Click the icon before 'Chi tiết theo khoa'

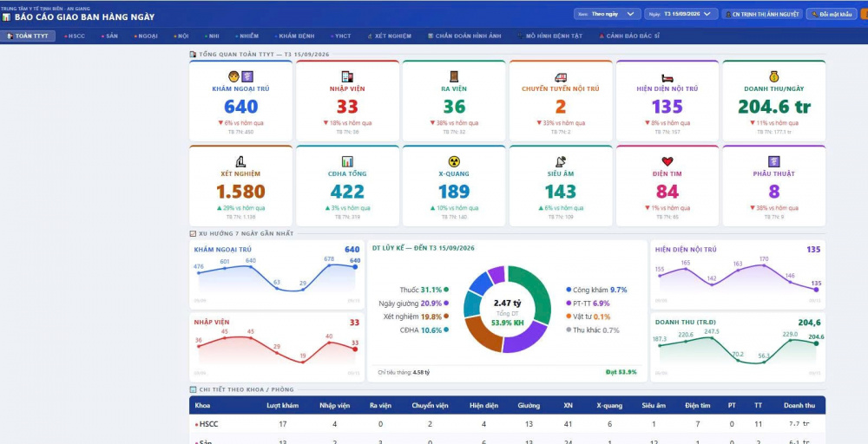point(193,389)
